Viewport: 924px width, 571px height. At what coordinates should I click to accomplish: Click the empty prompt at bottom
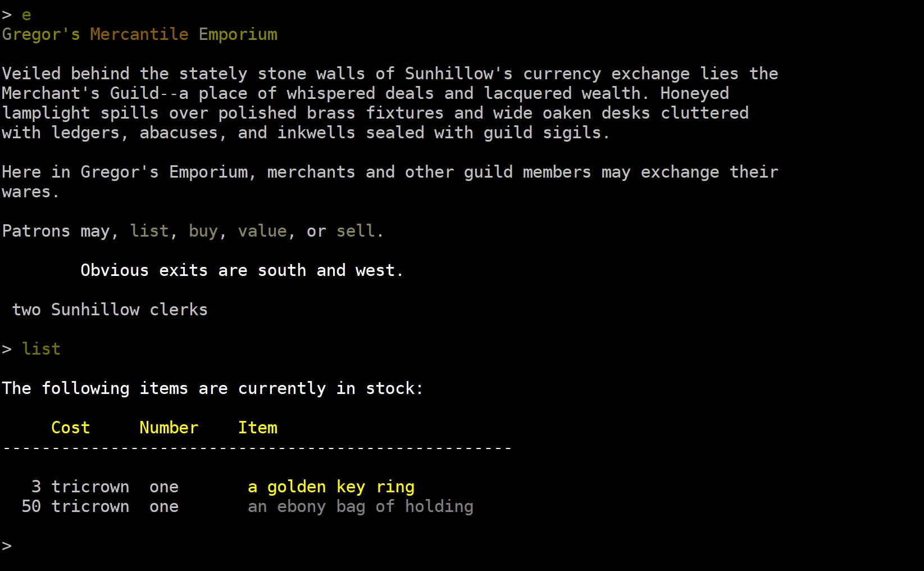click(7, 546)
